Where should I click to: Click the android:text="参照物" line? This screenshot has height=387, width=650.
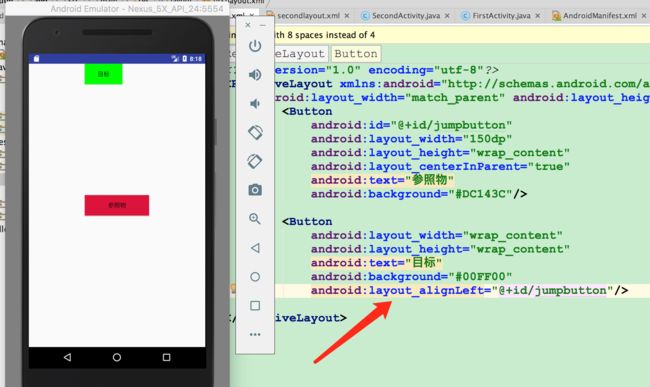pyautogui.click(x=382, y=180)
